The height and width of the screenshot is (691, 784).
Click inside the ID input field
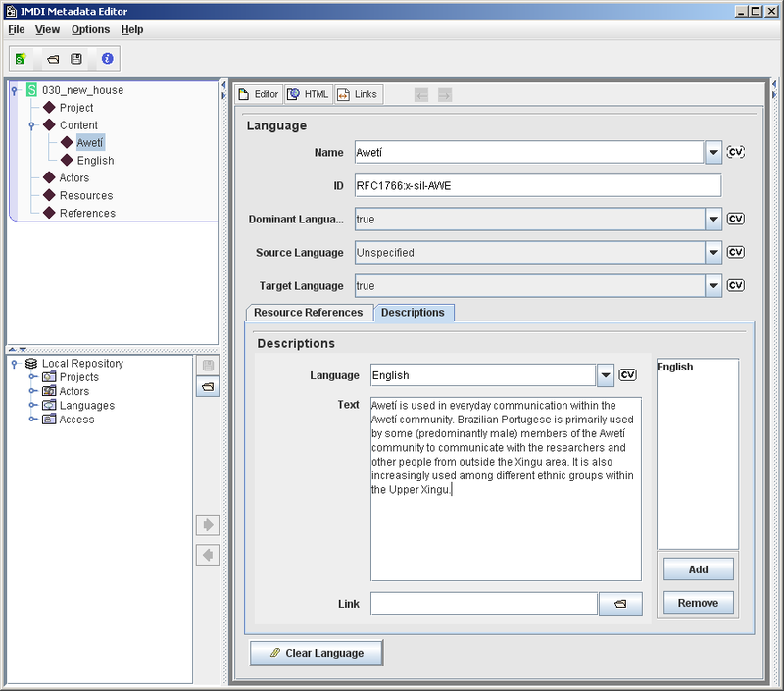click(x=538, y=185)
